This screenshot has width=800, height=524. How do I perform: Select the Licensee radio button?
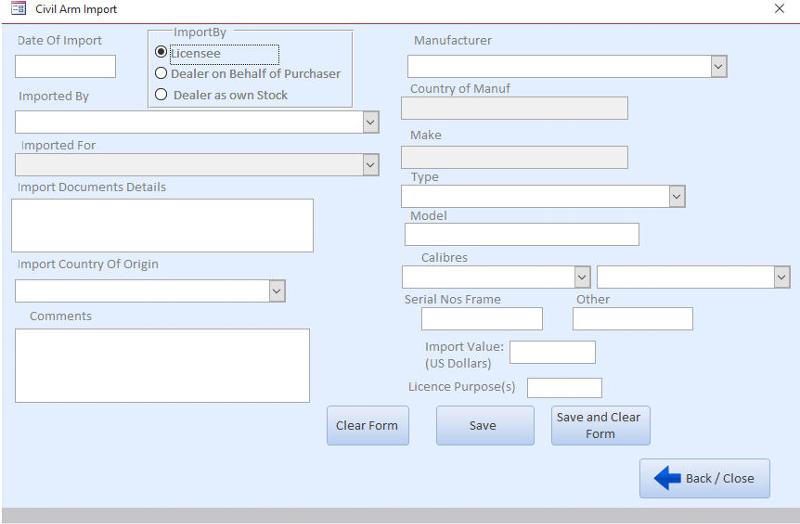161,53
